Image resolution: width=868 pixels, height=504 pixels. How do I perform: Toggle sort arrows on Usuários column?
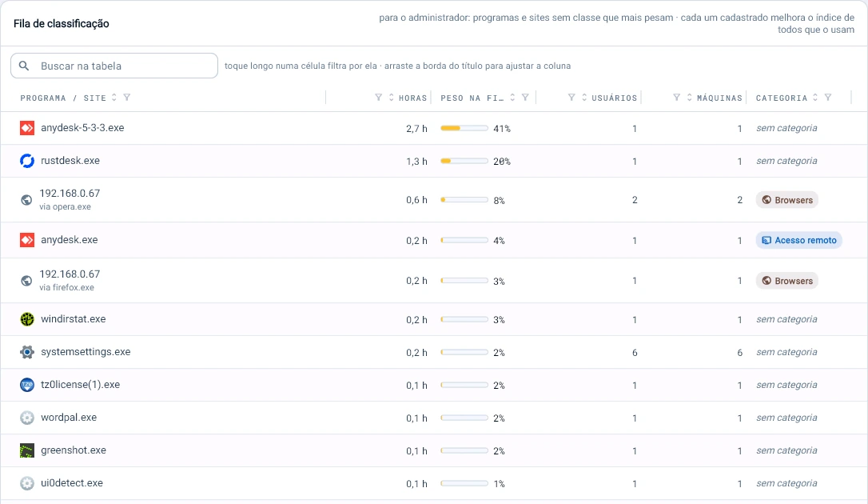(584, 98)
